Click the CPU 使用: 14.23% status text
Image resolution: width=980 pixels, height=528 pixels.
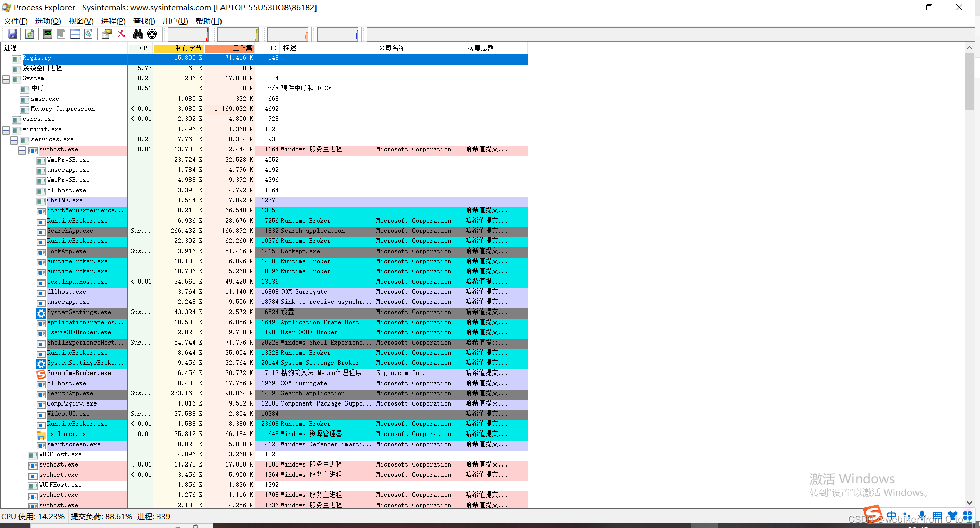click(x=33, y=517)
